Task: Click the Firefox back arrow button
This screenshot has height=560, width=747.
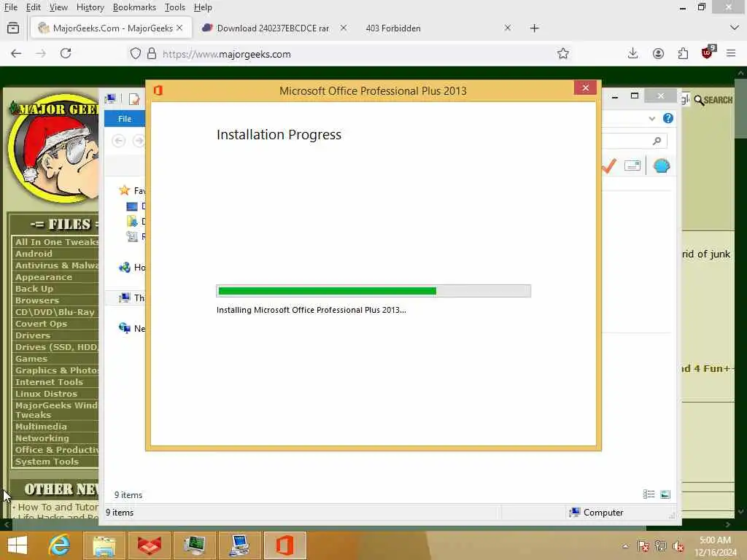Action: pos(16,54)
